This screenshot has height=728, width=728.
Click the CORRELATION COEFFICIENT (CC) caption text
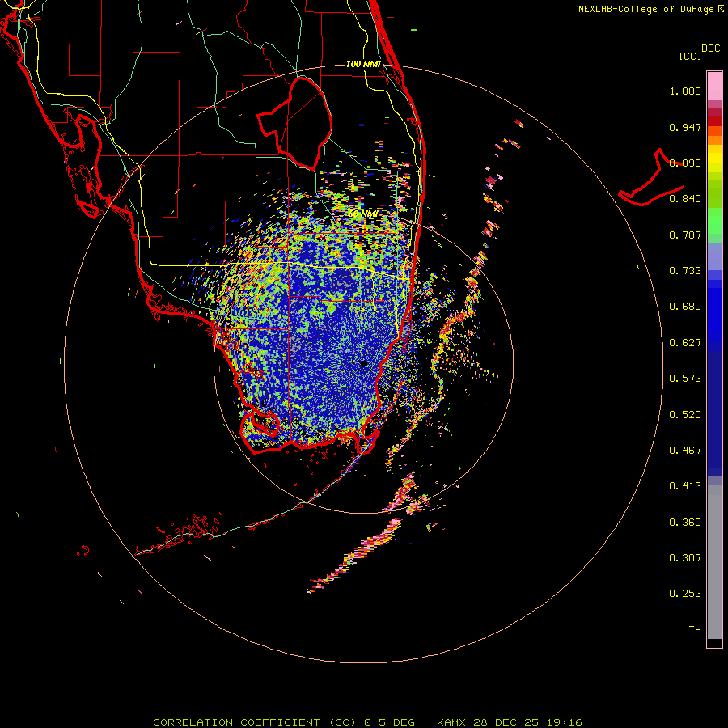(x=255, y=722)
